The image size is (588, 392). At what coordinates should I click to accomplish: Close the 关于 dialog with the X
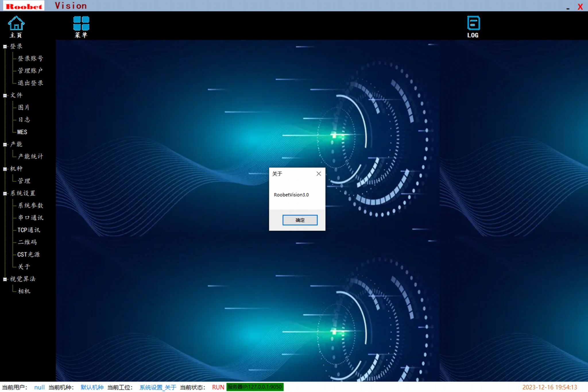319,174
